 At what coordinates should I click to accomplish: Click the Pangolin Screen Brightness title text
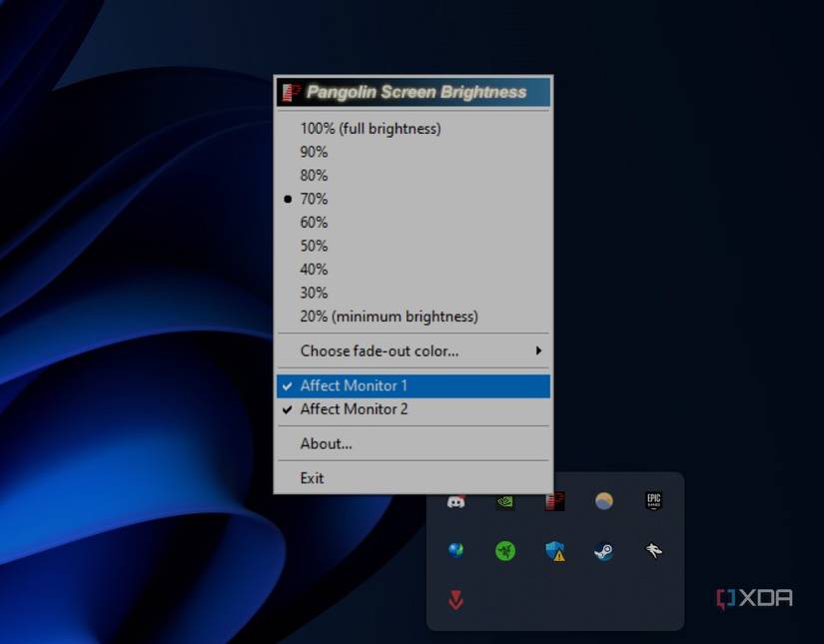pos(416,92)
